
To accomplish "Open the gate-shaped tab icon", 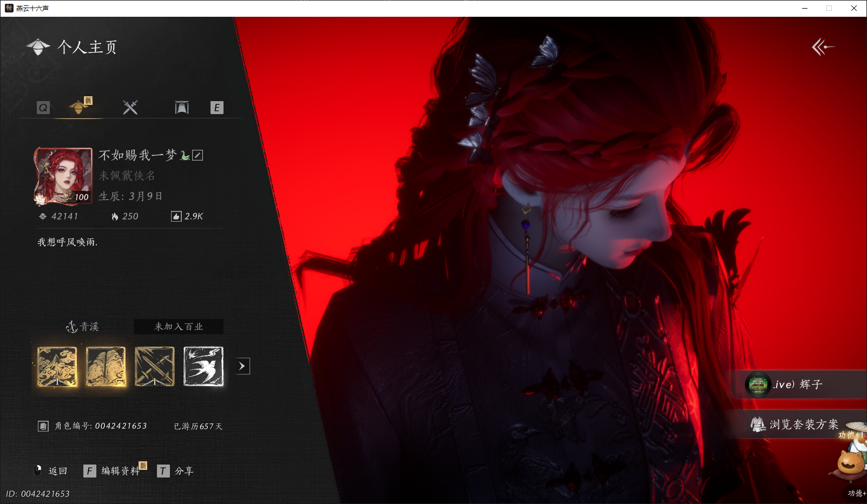I will coord(182,108).
